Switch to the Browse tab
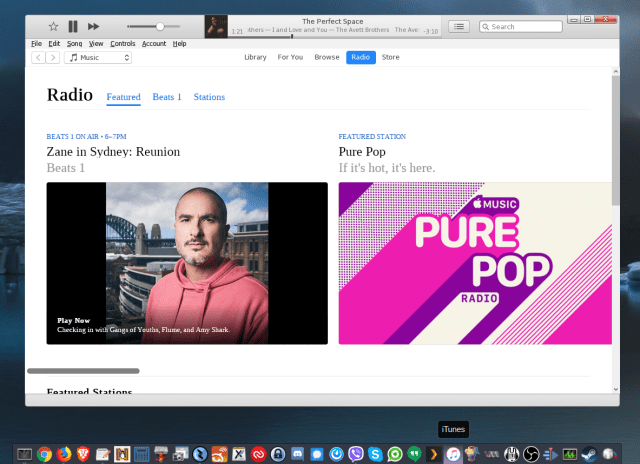640x464 pixels. 327,58
